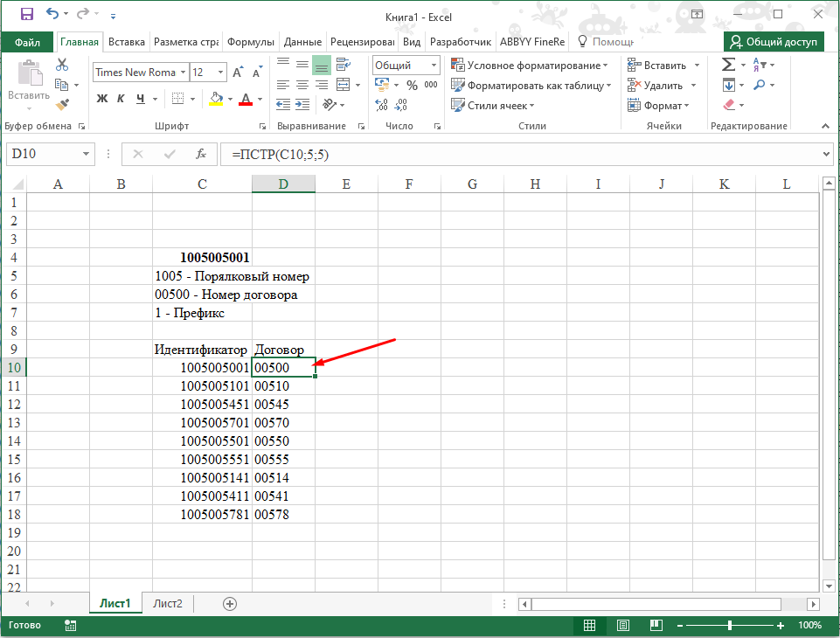
Task: Click the Undo arrow icon
Action: 52,13
